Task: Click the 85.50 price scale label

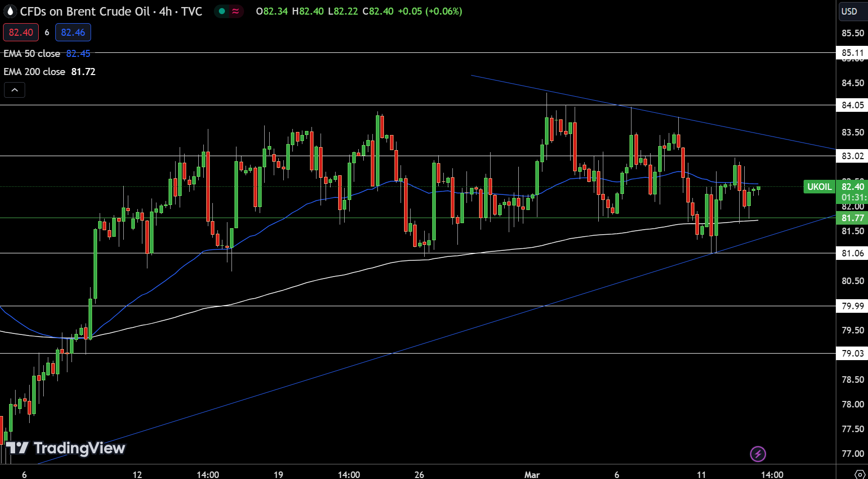Action: coord(853,33)
